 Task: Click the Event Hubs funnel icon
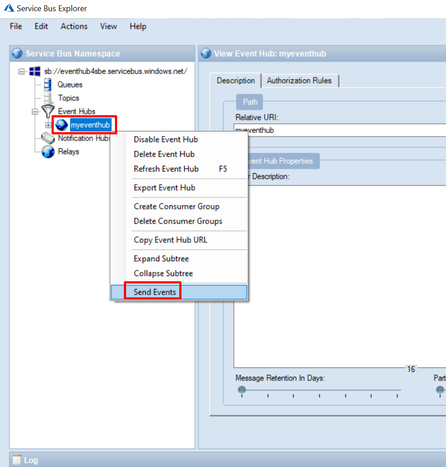click(48, 111)
